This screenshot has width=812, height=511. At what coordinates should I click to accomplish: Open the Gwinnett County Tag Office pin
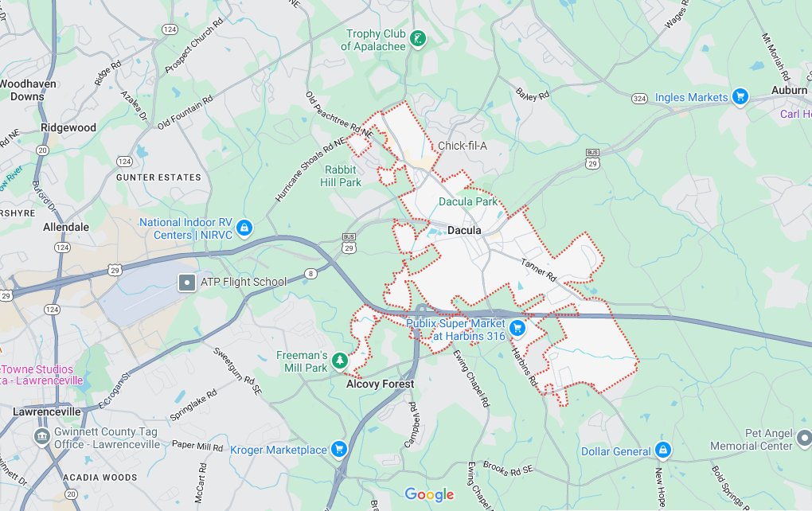[x=42, y=437]
